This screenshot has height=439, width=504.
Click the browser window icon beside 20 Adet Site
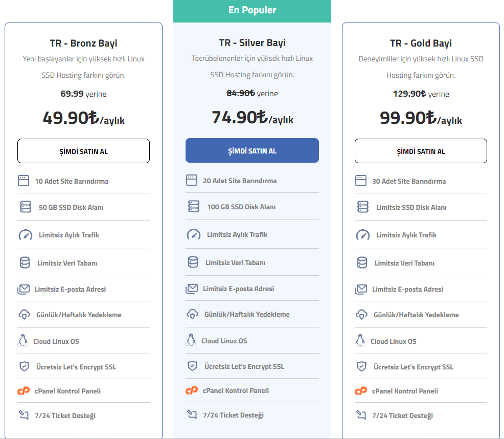point(192,180)
